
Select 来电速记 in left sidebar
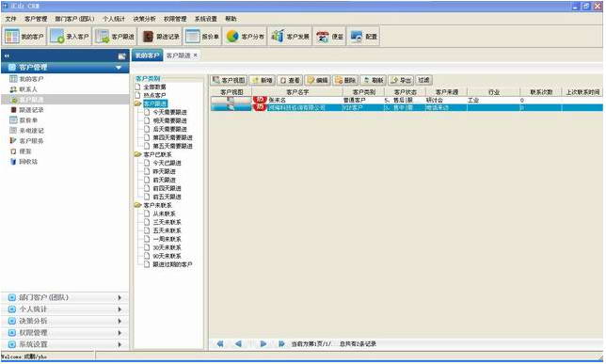coord(26,131)
